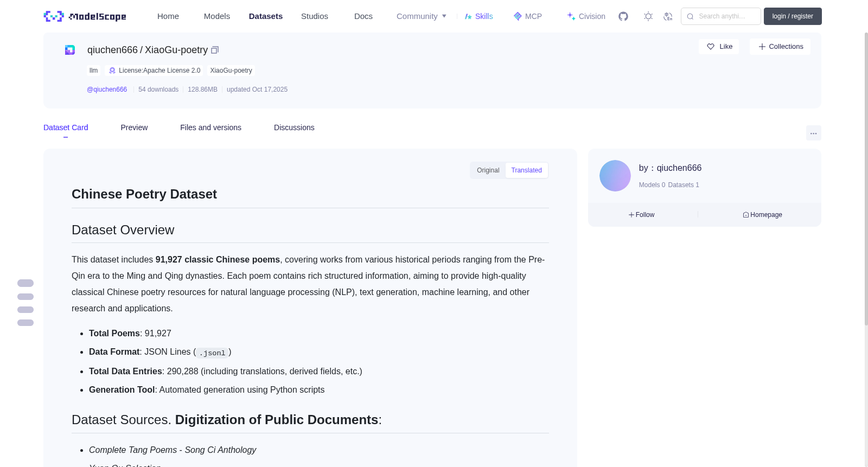Copy dataset name with copy icon
This screenshot has width=868, height=467.
pyautogui.click(x=215, y=50)
